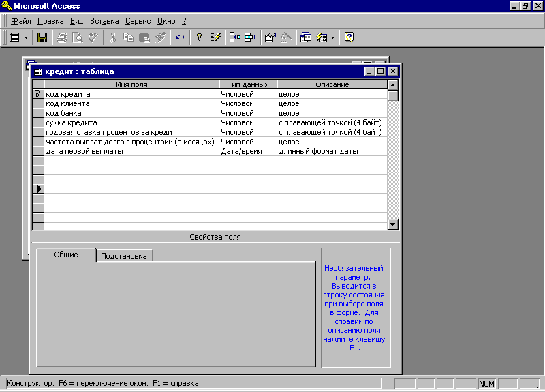Open the View mode dropdown arrow
This screenshot has height=392, width=545.
pos(26,37)
